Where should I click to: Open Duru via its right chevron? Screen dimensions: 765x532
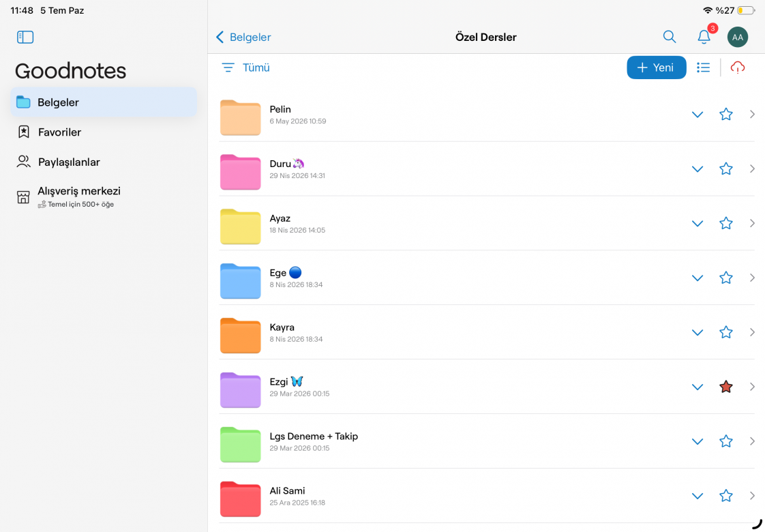pos(752,169)
